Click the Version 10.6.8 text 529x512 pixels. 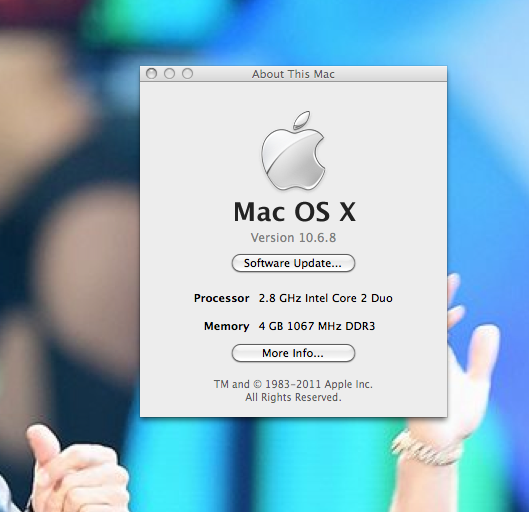point(293,238)
